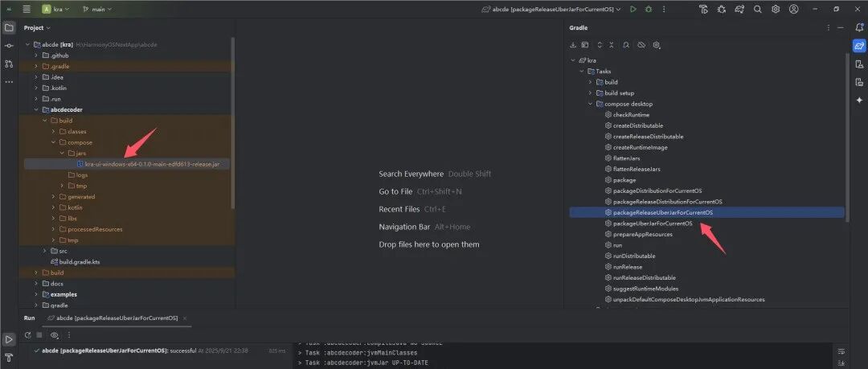Viewport: 868px width, 369px height.
Task: Open Search Everywhere magnifier icon
Action: coord(758,10)
